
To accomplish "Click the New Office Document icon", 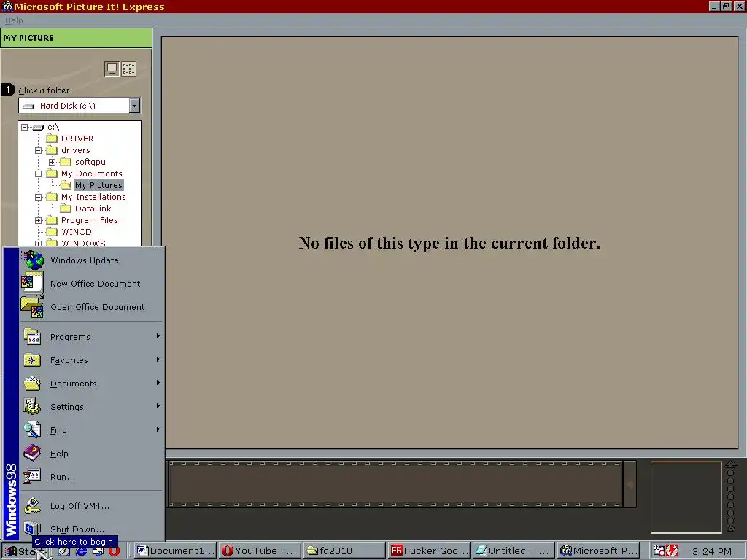I will (32, 283).
